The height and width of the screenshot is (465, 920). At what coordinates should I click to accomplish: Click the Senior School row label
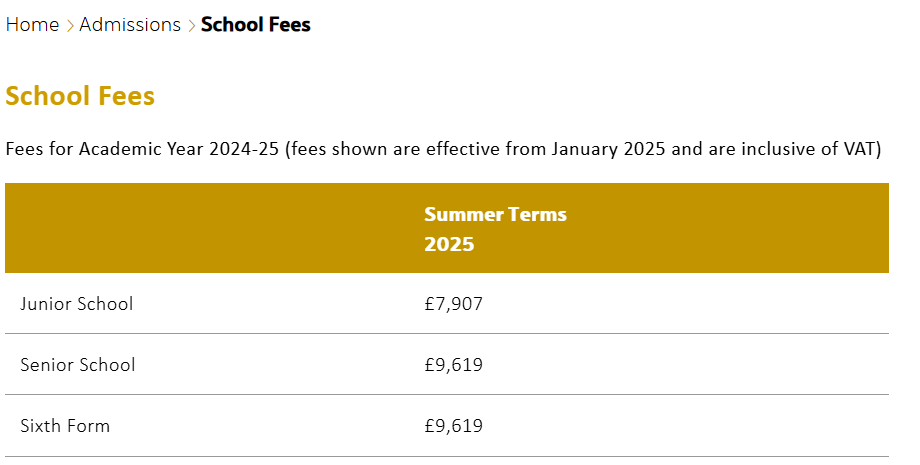[77, 365]
